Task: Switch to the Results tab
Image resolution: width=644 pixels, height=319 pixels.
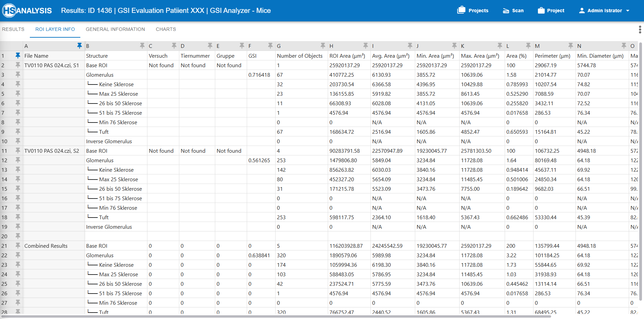Action: point(13,29)
